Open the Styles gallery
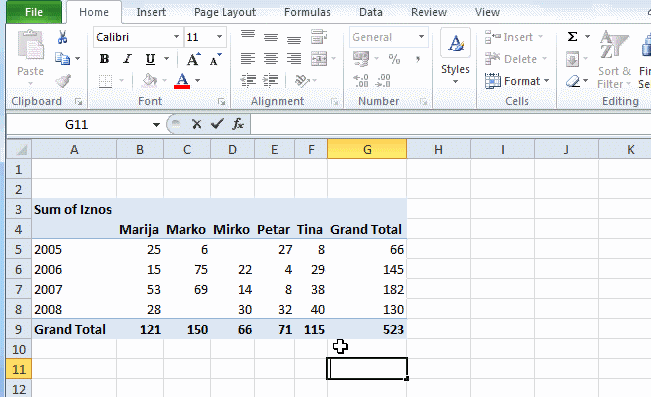 pos(455,56)
